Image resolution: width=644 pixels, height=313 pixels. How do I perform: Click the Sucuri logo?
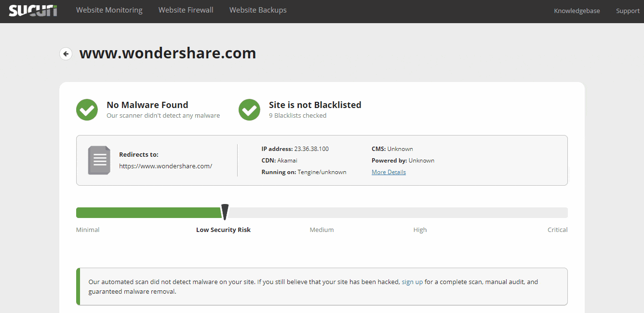point(33,10)
